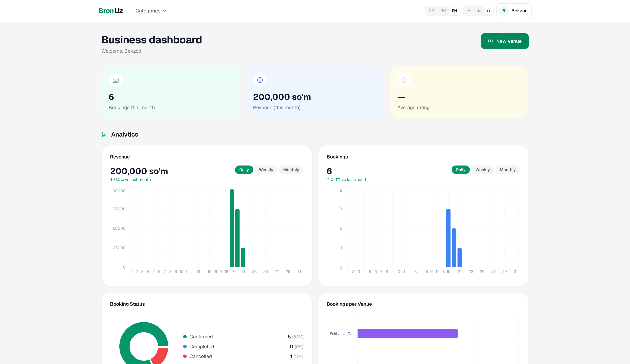Select the dark theme moon icon
The image size is (630, 364).
[479, 11]
